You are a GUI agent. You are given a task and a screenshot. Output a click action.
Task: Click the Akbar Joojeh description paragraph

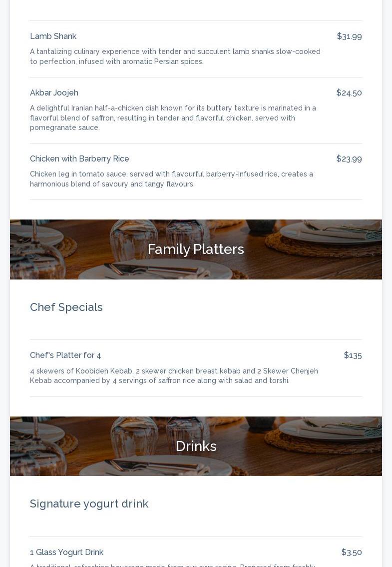173,118
